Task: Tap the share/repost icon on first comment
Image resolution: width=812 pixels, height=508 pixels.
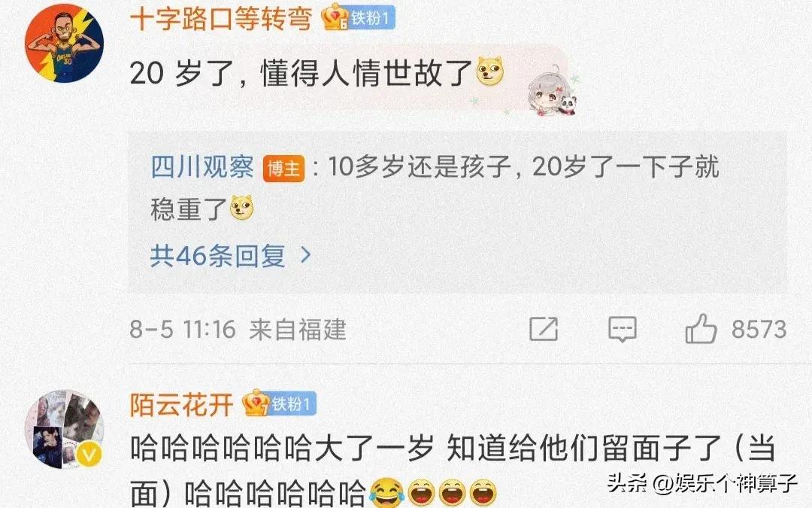Action: pos(544,329)
